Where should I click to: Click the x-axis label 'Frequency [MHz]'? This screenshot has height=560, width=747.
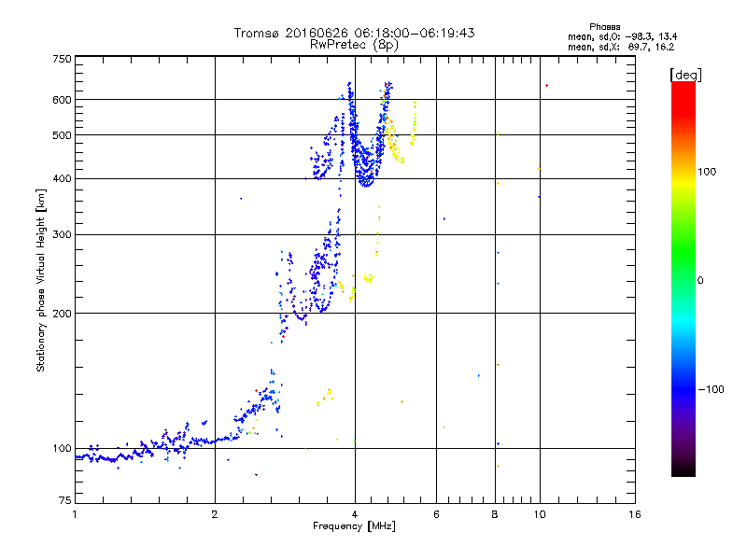click(x=354, y=526)
